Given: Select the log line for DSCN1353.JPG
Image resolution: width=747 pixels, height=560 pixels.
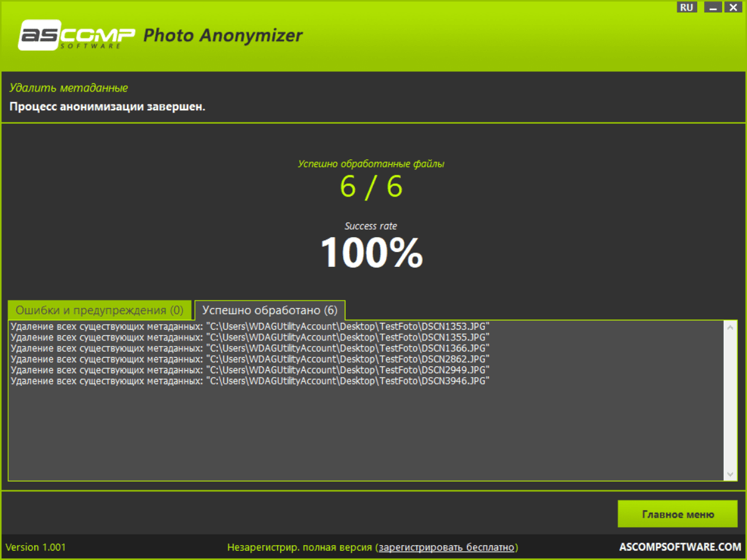Looking at the screenshot, I should tap(250, 326).
